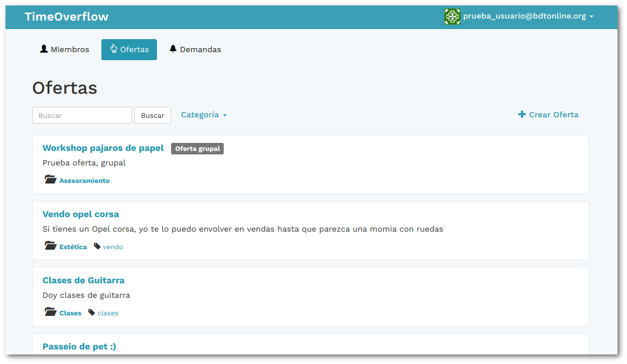Click the Ofertas page heading
The height and width of the screenshot is (364, 627).
[x=65, y=88]
